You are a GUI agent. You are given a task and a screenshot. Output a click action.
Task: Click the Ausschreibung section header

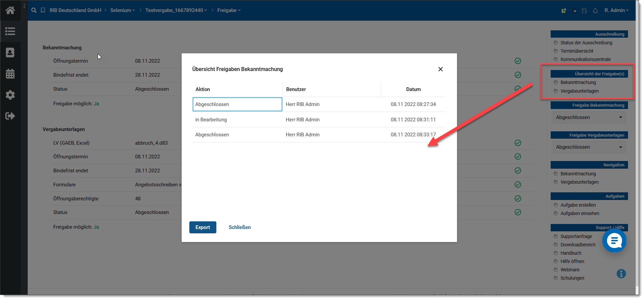click(x=589, y=34)
